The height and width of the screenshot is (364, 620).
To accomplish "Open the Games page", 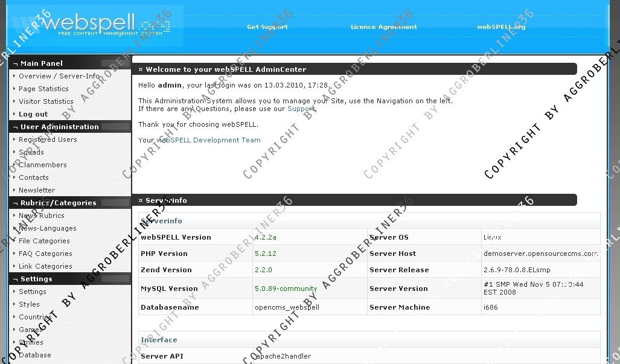I will click(x=30, y=329).
